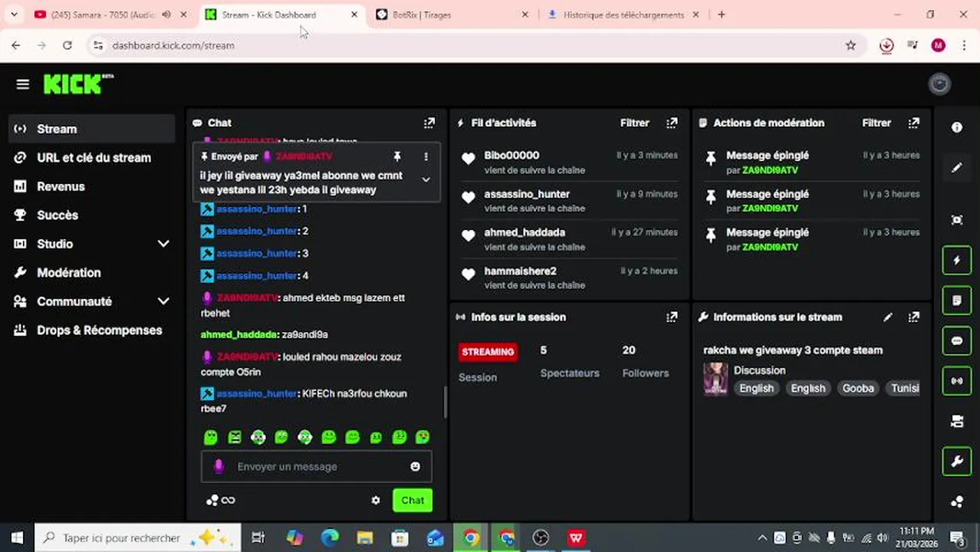Viewport: 980px width, 552px height.
Task: Open URL et clé du stream
Action: (92, 157)
